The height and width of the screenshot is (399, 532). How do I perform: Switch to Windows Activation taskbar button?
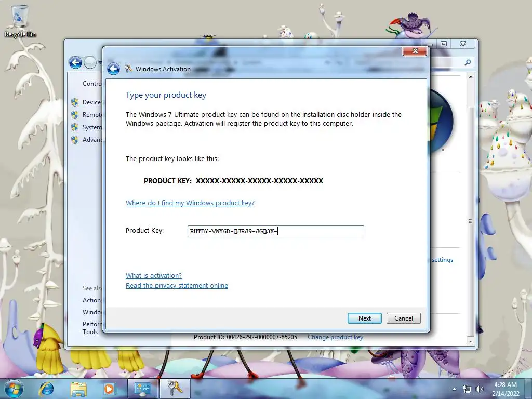tap(175, 389)
